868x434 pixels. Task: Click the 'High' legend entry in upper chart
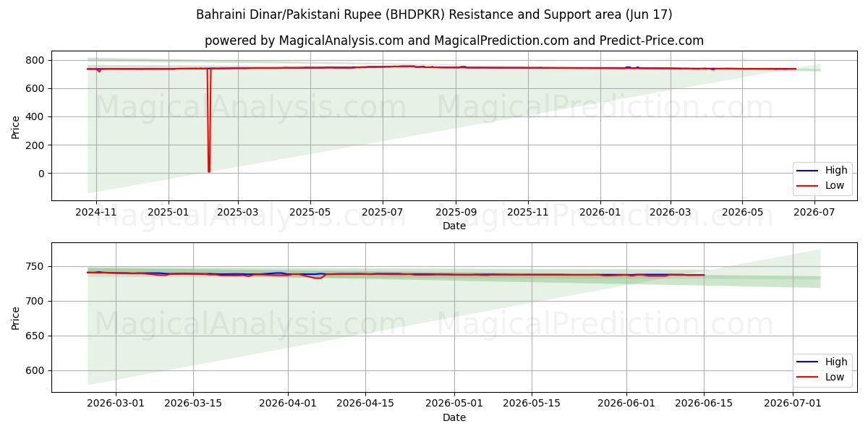tap(822, 171)
